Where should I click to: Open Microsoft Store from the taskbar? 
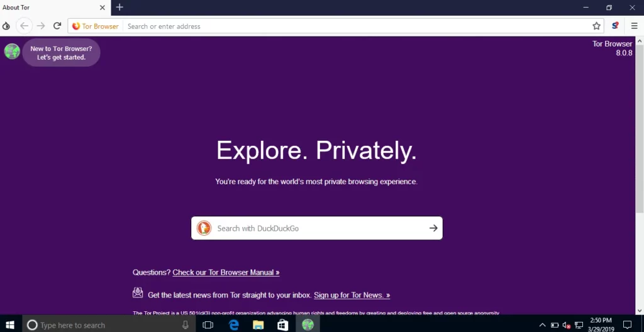point(283,325)
